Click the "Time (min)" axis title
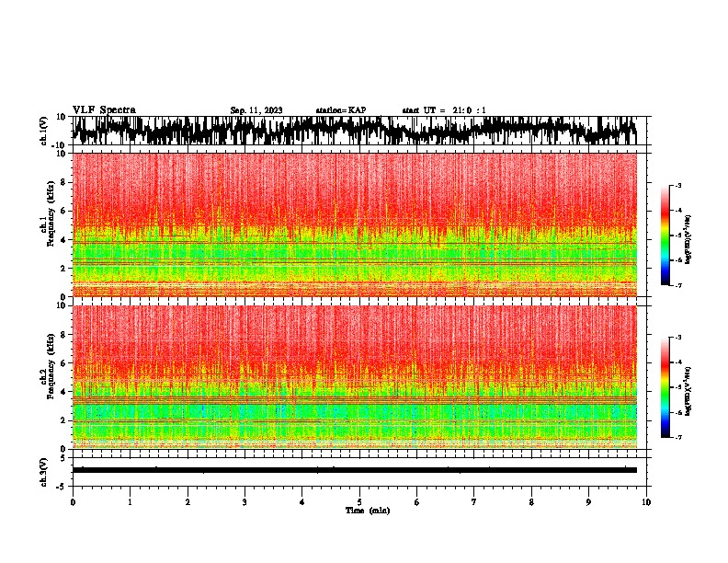 point(368,511)
